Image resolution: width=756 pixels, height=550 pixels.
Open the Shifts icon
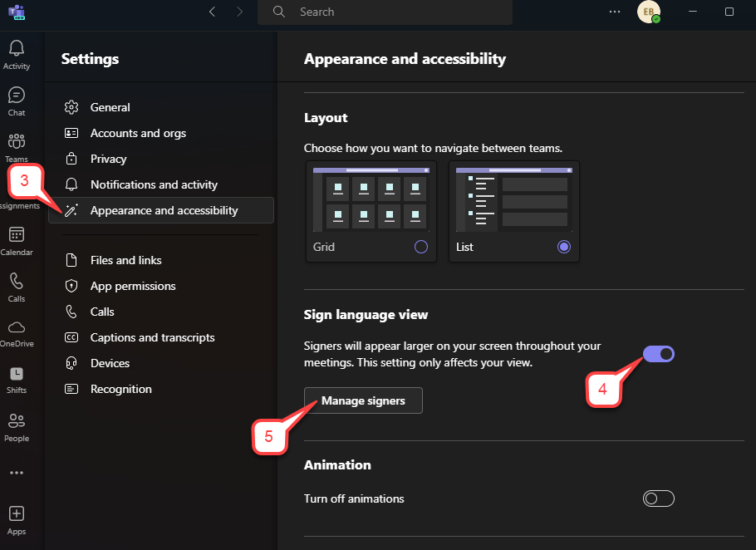coord(17,378)
